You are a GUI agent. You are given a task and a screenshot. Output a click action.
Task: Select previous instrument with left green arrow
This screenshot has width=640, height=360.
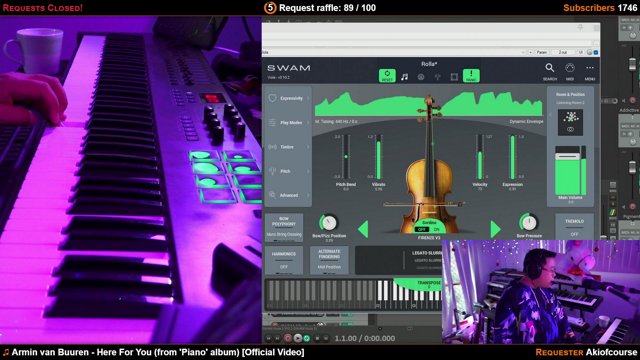point(363,229)
